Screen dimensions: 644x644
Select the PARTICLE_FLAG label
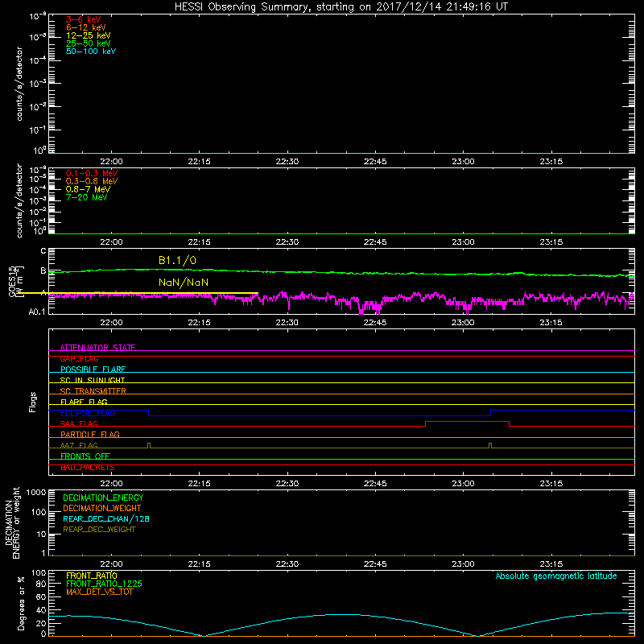pos(90,435)
